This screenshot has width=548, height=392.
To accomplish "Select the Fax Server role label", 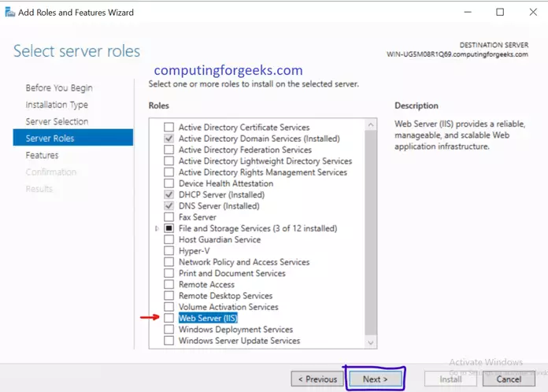I will coord(198,217).
